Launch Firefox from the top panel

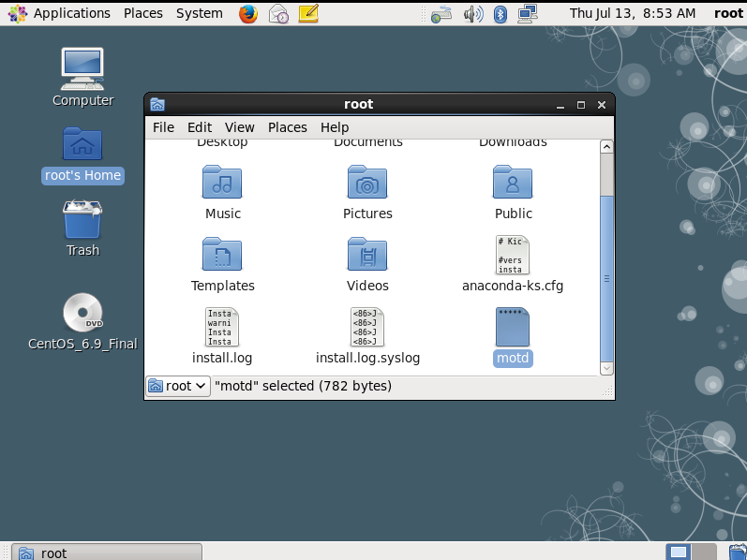coord(248,13)
